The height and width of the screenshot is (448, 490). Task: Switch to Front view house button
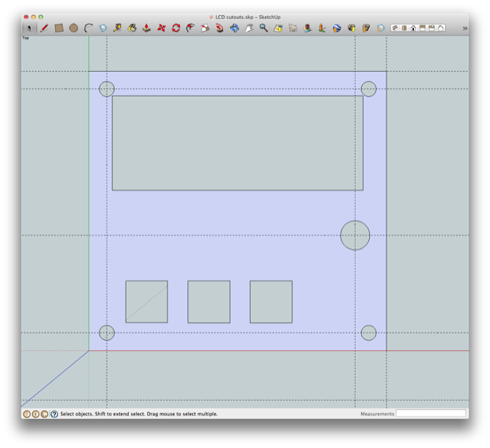(413, 28)
